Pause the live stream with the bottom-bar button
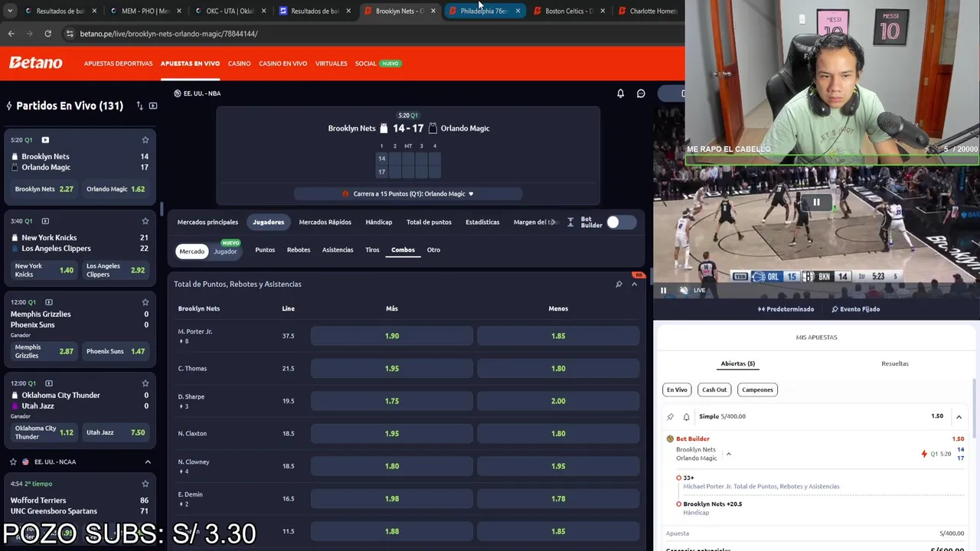Viewport: 980px width, 551px height. [663, 291]
